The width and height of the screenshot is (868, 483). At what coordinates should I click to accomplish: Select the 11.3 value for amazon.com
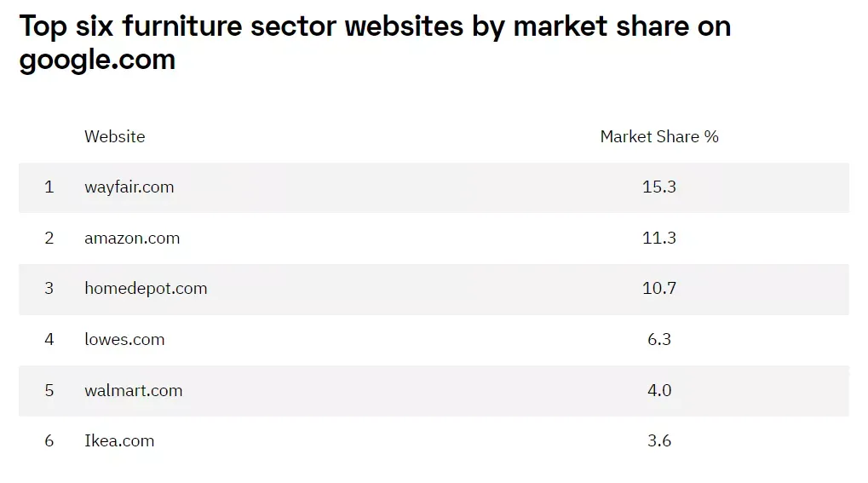tap(659, 239)
